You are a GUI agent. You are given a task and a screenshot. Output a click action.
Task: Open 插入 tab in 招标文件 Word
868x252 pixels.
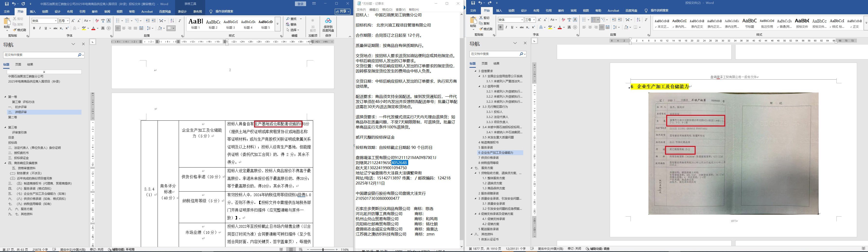(33, 11)
